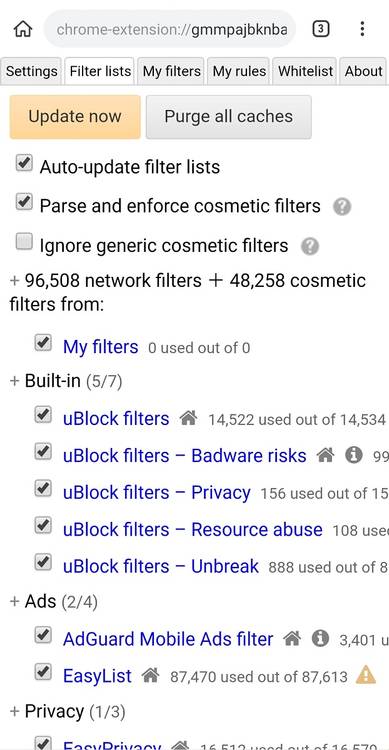The height and width of the screenshot is (750, 389).
Task: Open the tab switcher showing 3 tabs
Action: coord(321,29)
